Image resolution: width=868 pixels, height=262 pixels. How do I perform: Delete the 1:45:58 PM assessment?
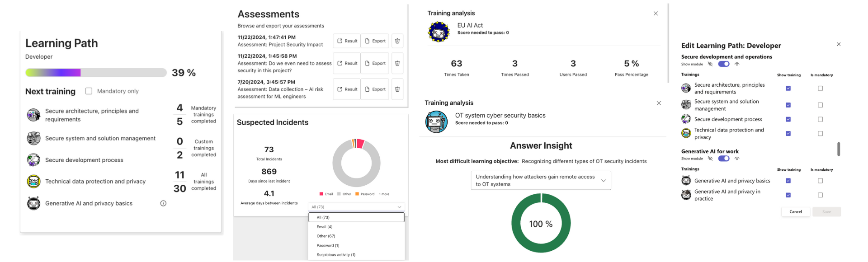point(397,63)
